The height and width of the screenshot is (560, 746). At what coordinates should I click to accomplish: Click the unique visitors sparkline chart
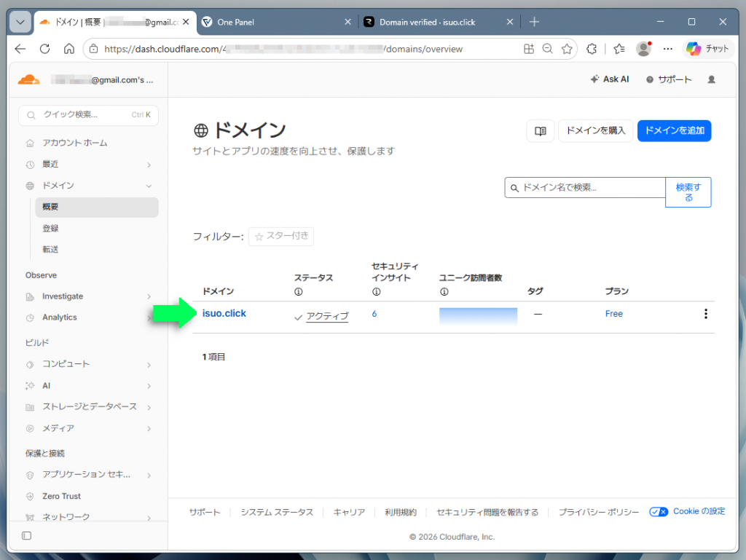(x=478, y=315)
